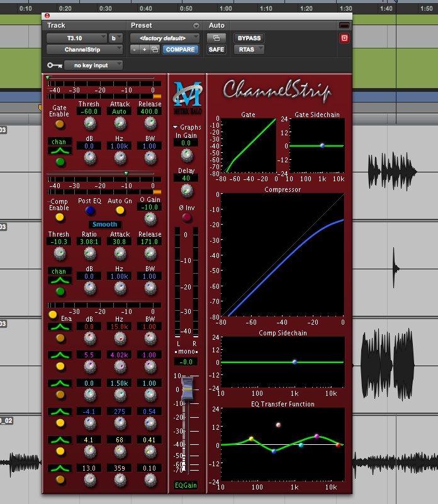Click the 4.02k band filter shape icon
The width and height of the screenshot is (438, 504).
(60, 355)
